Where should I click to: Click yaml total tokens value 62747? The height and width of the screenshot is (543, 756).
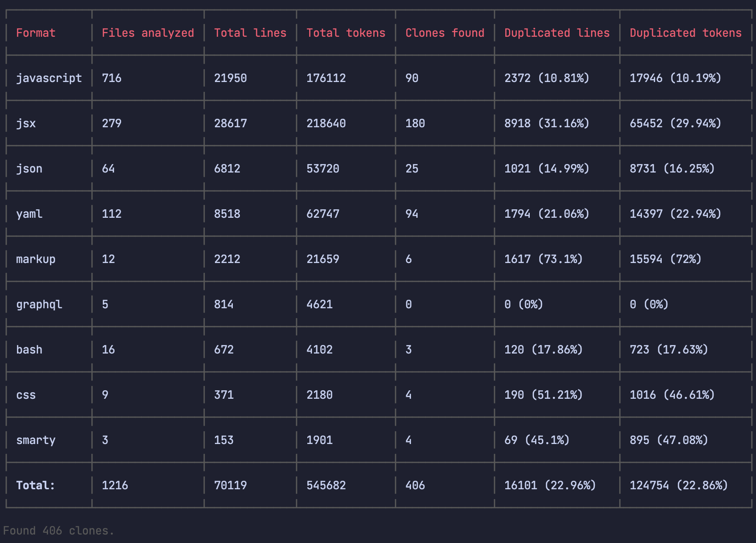click(323, 214)
